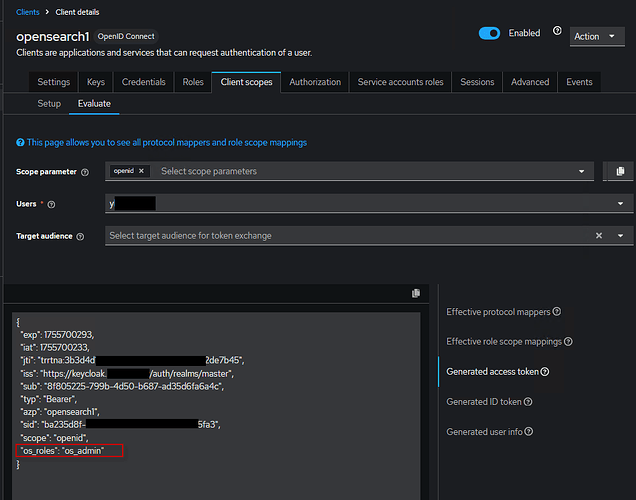
Task: Click the "sid" claim line
Action: [x=120, y=425]
